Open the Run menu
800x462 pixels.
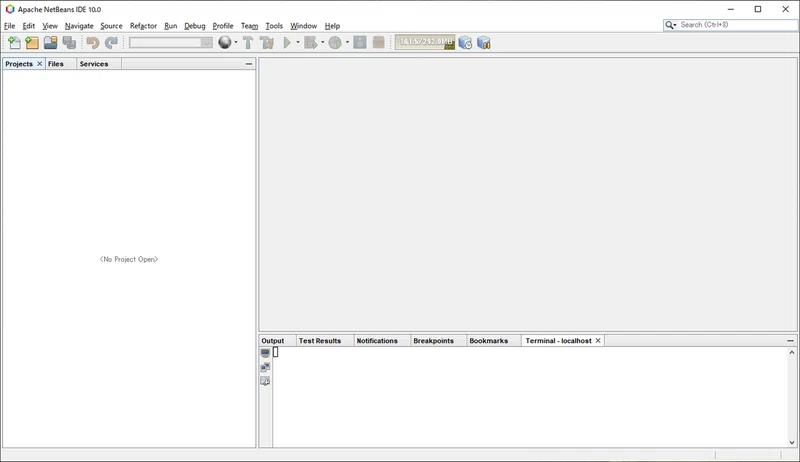point(170,26)
